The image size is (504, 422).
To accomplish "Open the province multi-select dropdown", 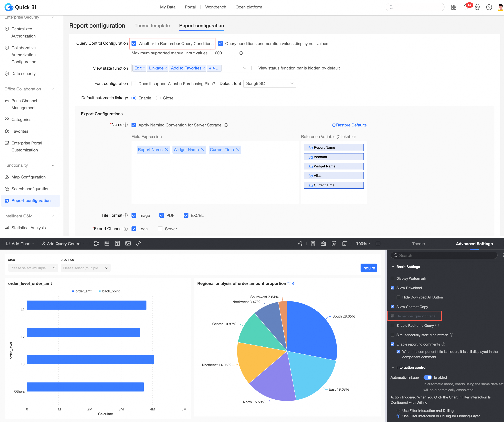I will [85, 268].
